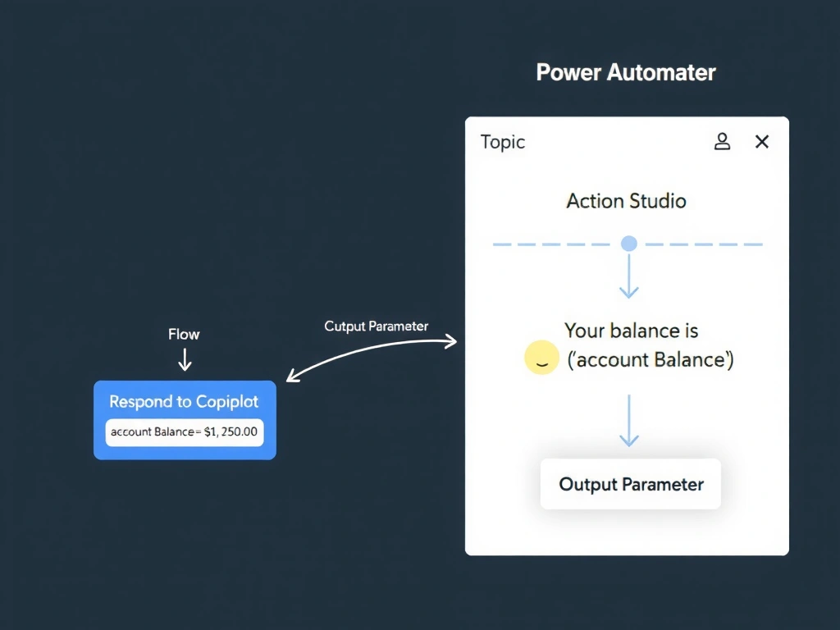The image size is (840, 630).
Task: Click the Topic panel title
Action: [x=503, y=142]
